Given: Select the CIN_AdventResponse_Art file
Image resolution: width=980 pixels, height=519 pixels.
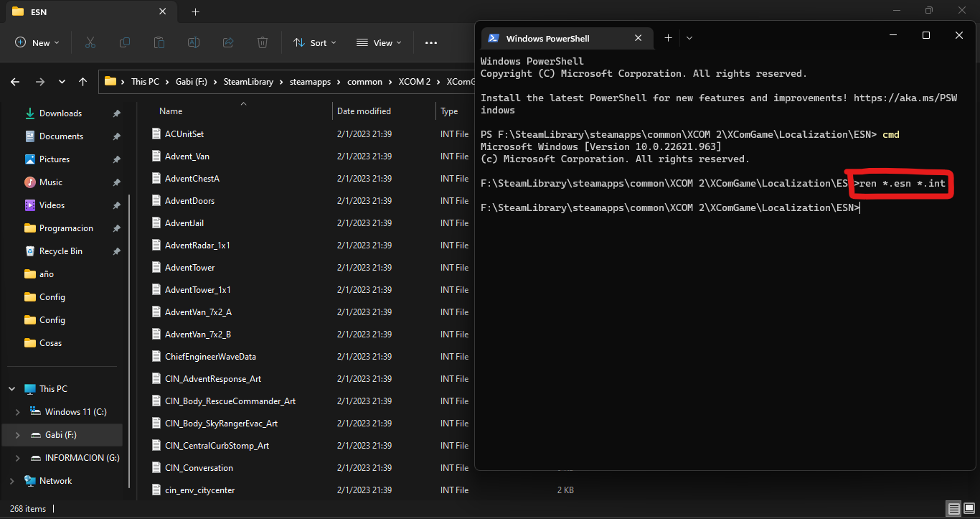Looking at the screenshot, I should tap(213, 379).
